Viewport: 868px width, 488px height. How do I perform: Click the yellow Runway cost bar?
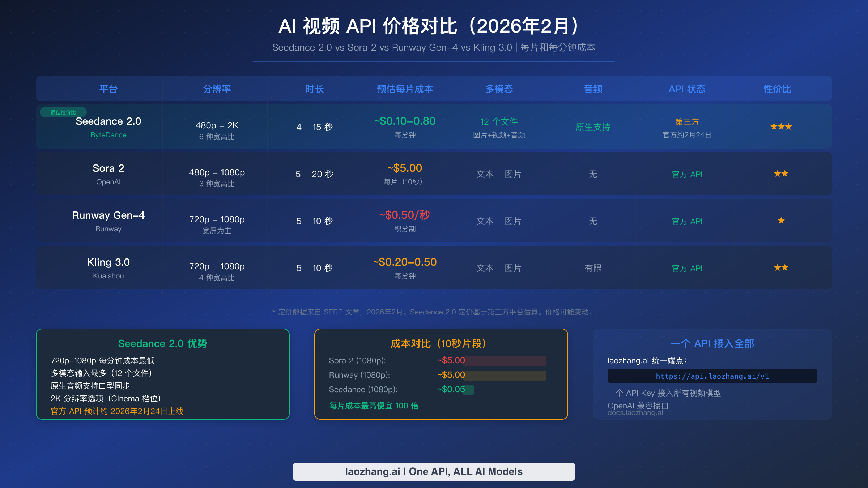coord(505,376)
